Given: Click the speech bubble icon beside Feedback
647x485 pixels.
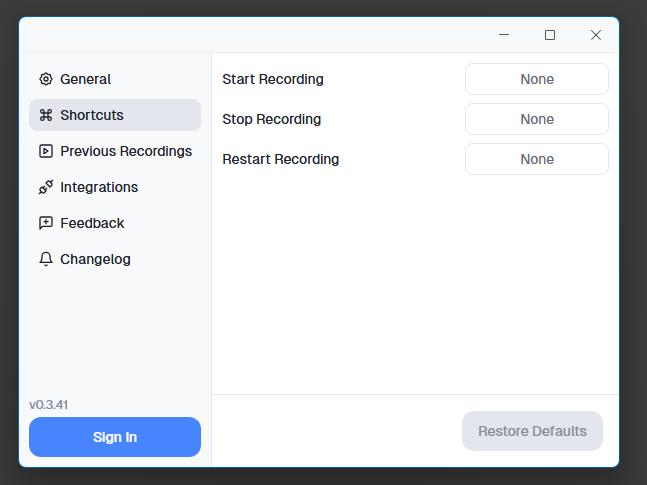Looking at the screenshot, I should (x=46, y=223).
